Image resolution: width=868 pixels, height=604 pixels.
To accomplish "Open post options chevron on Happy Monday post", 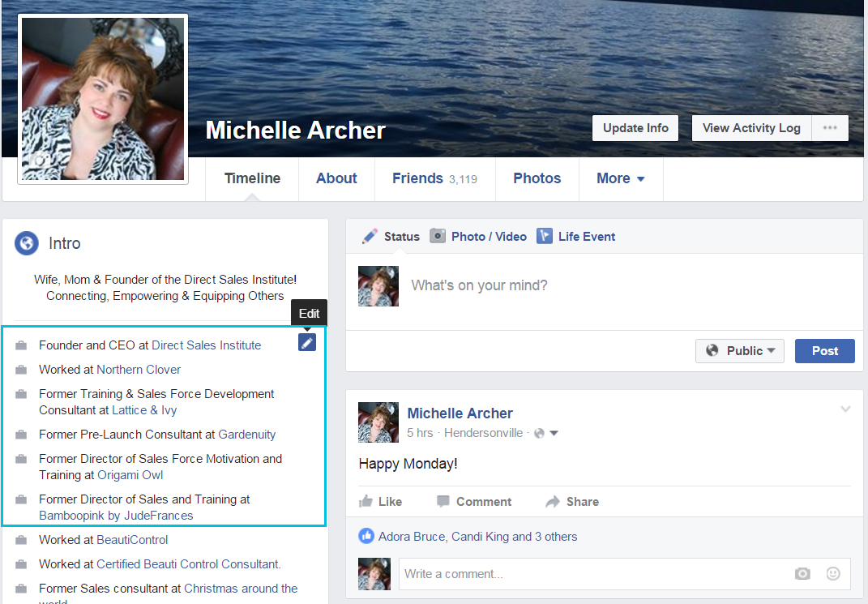I will pos(845,409).
